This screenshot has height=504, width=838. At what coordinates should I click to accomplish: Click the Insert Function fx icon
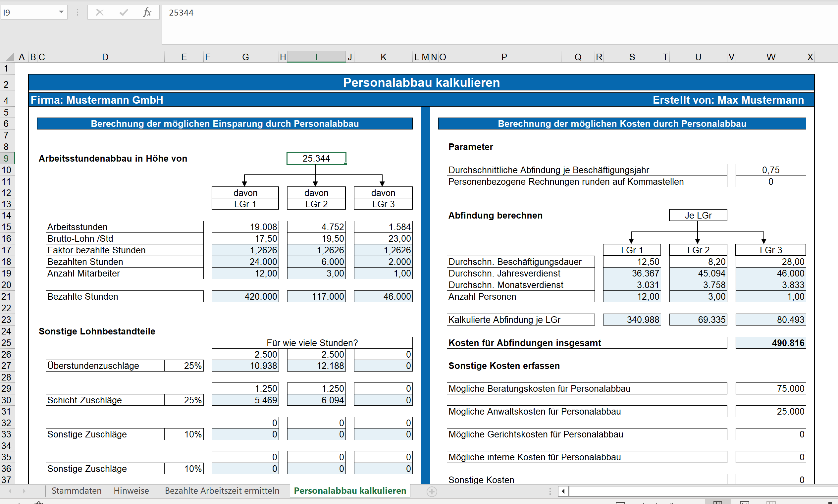tap(147, 13)
